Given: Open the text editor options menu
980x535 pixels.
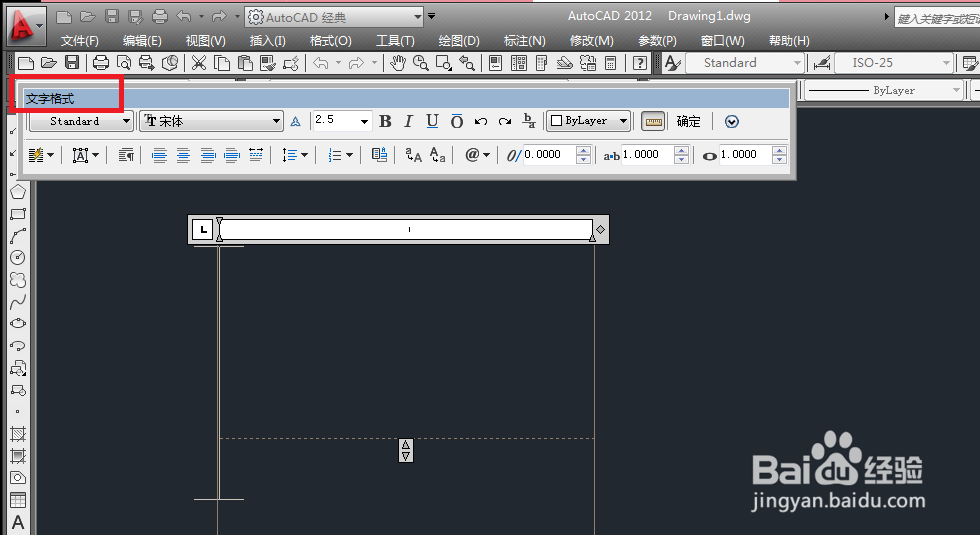Looking at the screenshot, I should [x=732, y=122].
